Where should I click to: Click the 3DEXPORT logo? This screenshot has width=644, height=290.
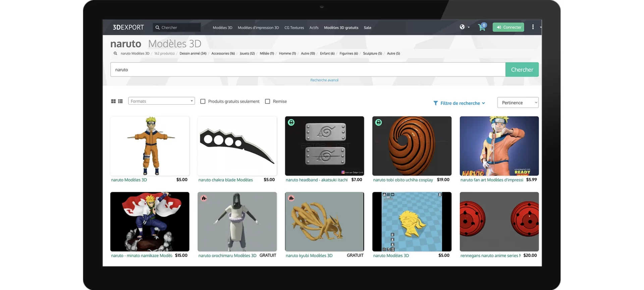pos(128,28)
